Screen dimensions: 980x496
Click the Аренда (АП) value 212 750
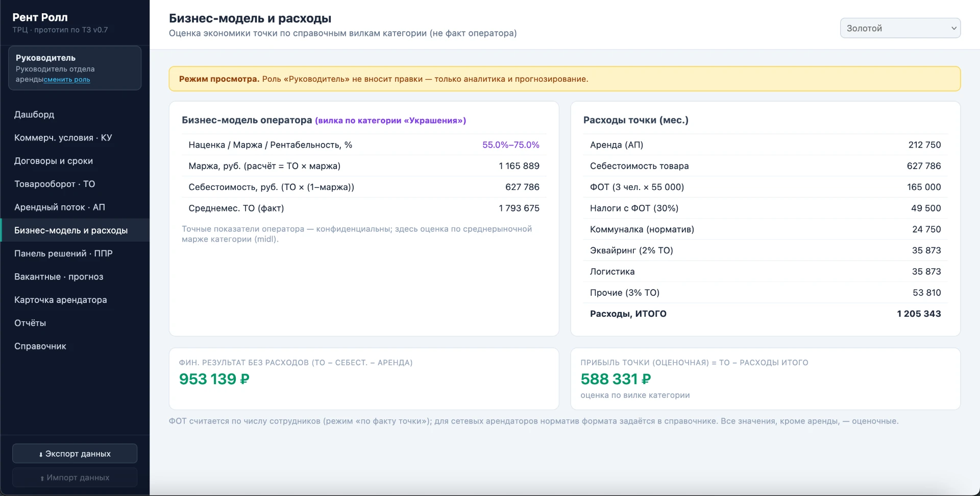coord(924,145)
